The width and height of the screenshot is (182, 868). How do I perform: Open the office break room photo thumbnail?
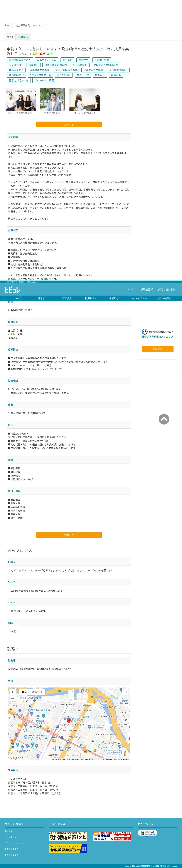tap(85, 100)
